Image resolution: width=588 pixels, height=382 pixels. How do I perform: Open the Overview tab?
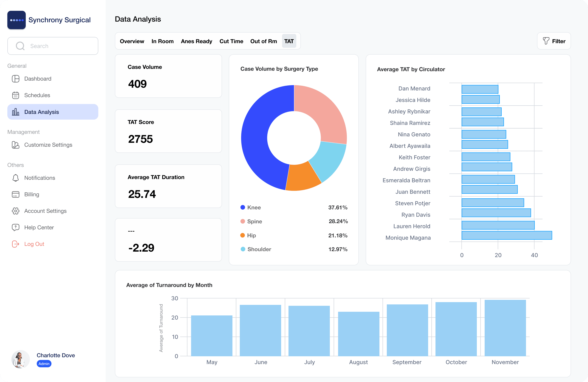(x=132, y=41)
